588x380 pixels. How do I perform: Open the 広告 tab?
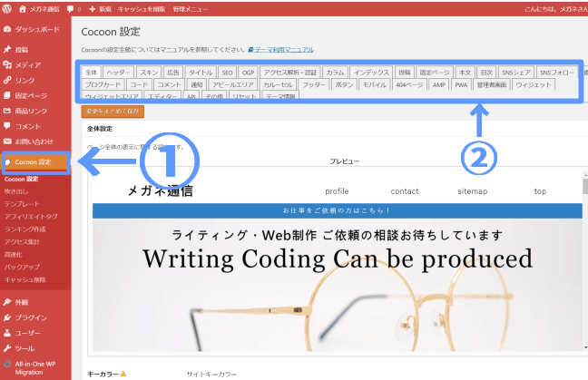coord(173,73)
